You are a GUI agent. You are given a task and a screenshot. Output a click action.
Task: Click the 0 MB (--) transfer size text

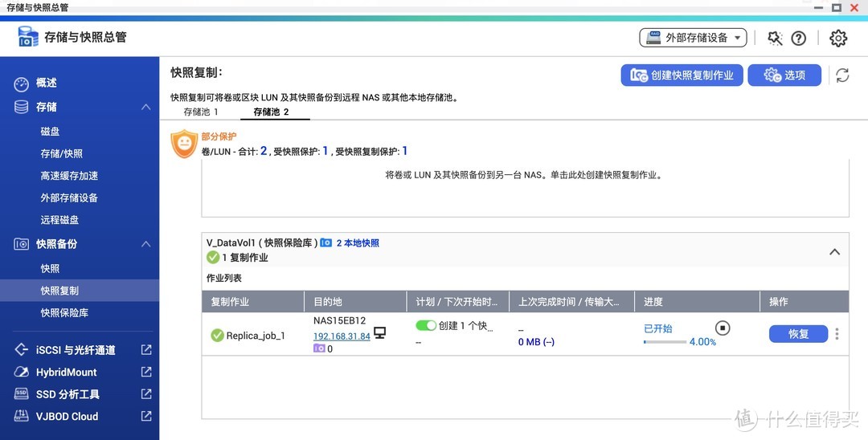pyautogui.click(x=536, y=342)
